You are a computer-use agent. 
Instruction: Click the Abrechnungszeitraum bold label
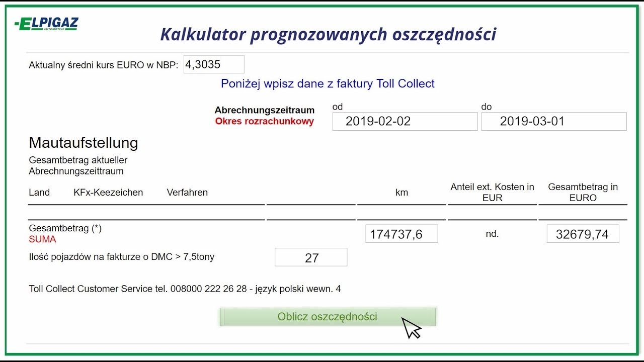(264, 110)
